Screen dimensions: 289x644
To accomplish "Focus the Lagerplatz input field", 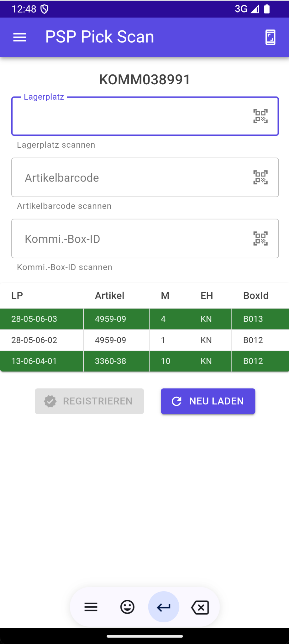I will point(132,116).
